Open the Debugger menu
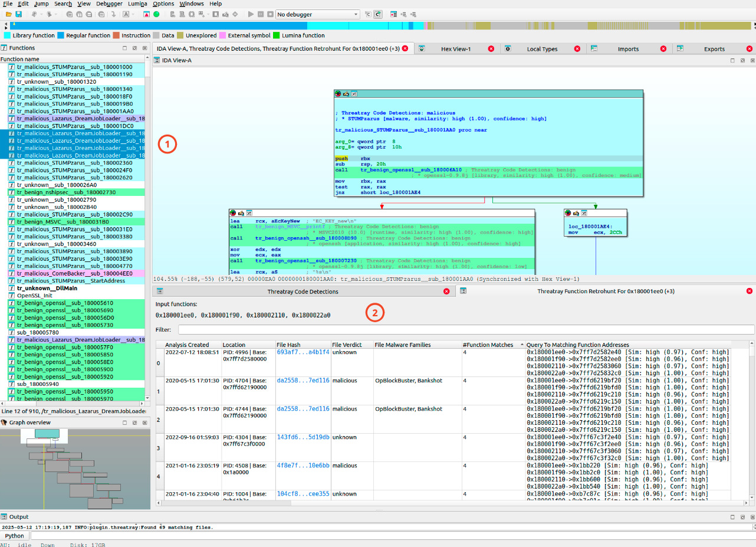This screenshot has width=756, height=547. pos(109,4)
